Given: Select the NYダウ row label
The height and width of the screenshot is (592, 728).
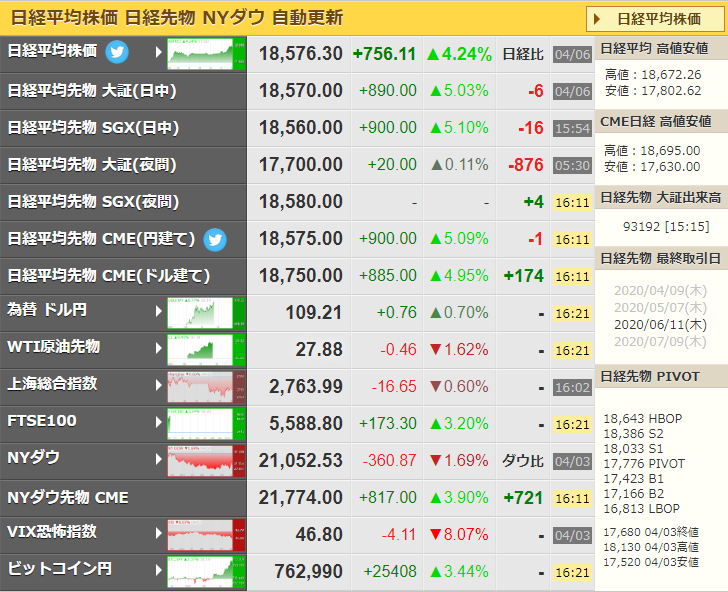Looking at the screenshot, I should tap(33, 458).
